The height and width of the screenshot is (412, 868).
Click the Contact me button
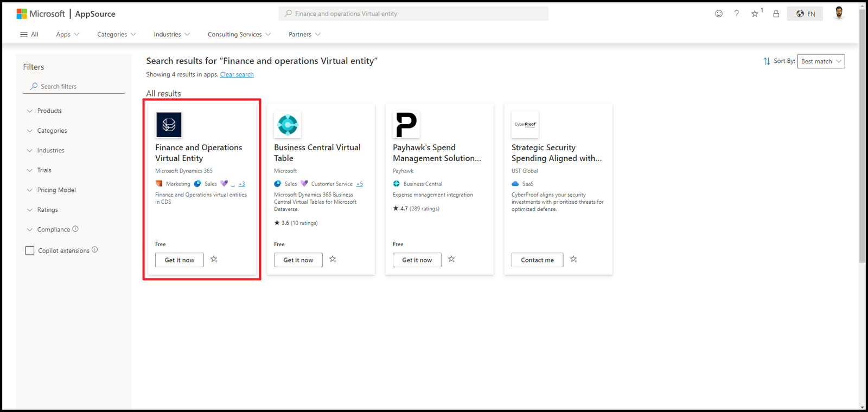coord(538,260)
